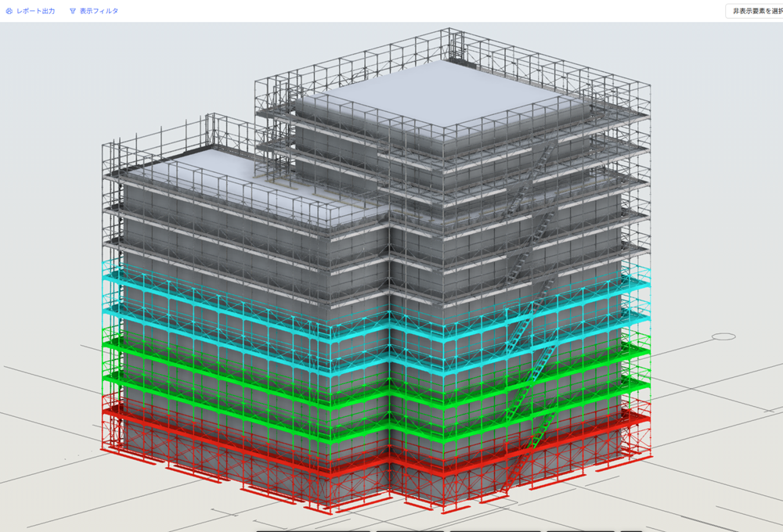Click the report output icon
783x532 pixels.
coord(9,11)
